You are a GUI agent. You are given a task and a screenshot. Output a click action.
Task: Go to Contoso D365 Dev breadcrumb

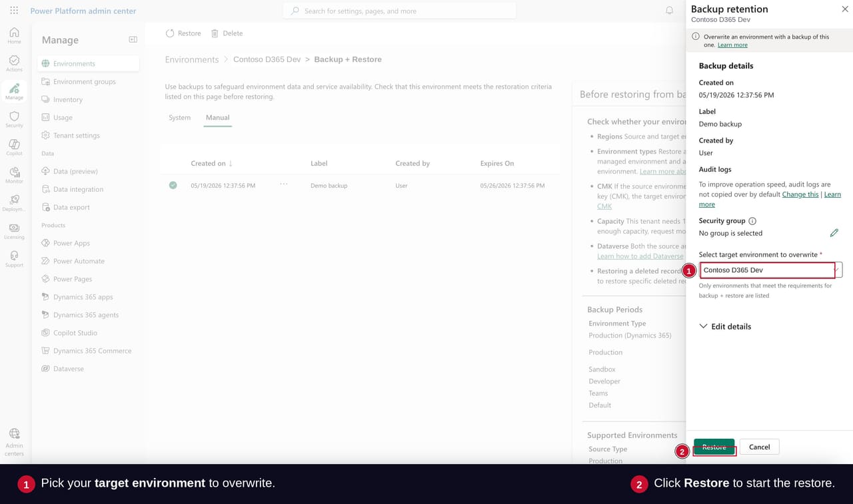(x=267, y=60)
